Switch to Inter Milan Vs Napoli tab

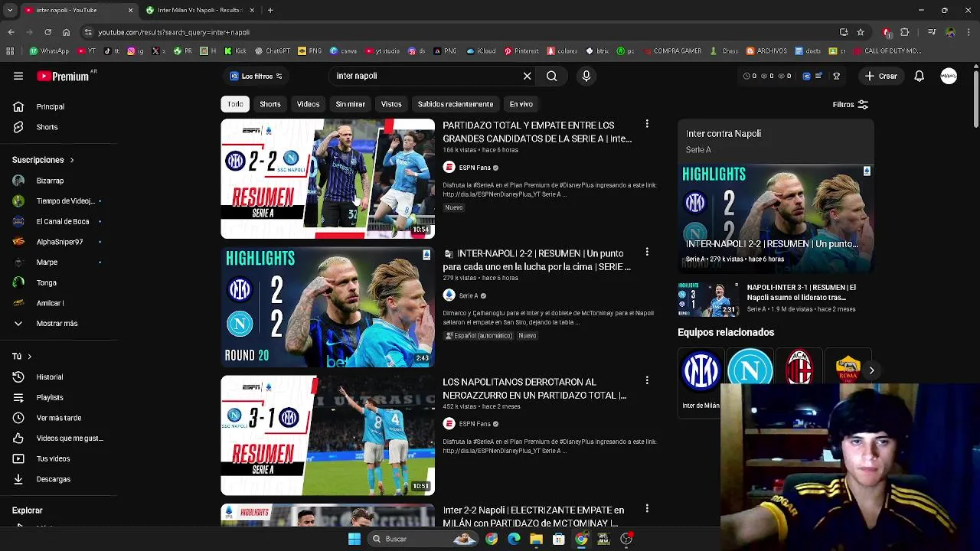(x=199, y=10)
